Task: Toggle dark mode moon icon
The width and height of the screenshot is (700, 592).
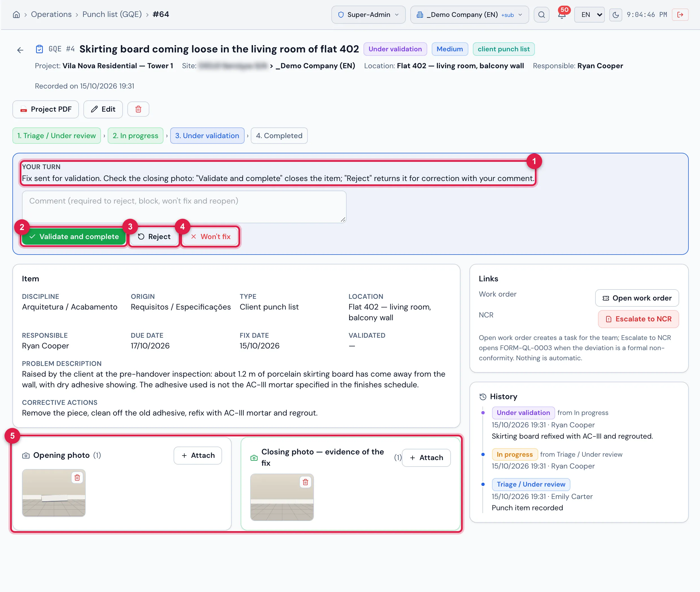Action: tap(615, 15)
